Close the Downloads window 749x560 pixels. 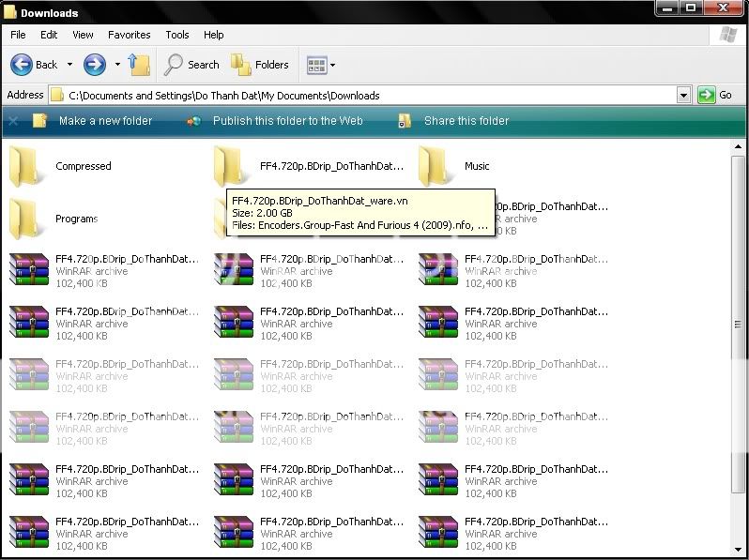[724, 8]
